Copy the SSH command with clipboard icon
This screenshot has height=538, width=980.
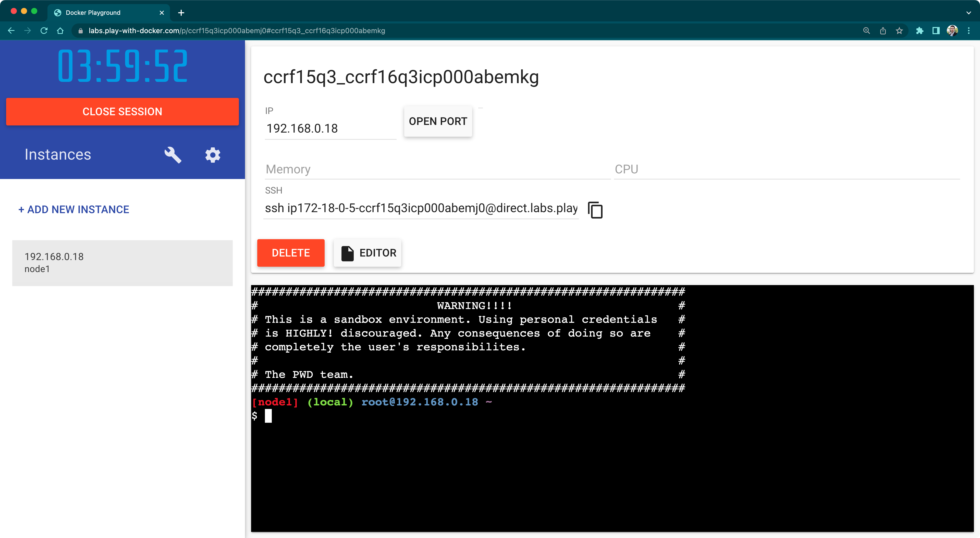(x=595, y=210)
